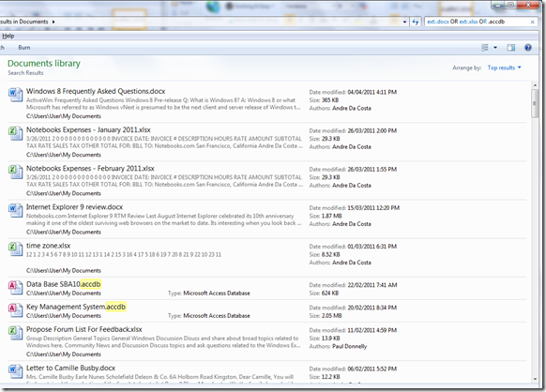This screenshot has height=392, width=546.
Task: Open the Help menu
Action: [x=8, y=36]
